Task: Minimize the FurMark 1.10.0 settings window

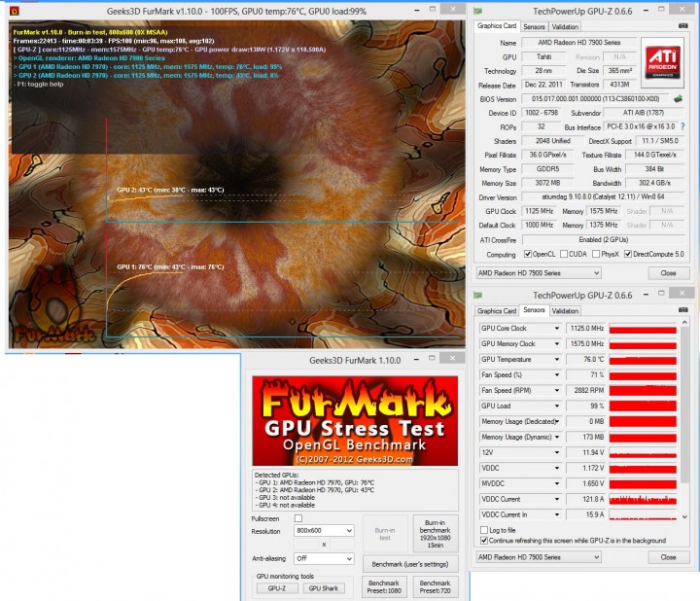Action: [416, 360]
